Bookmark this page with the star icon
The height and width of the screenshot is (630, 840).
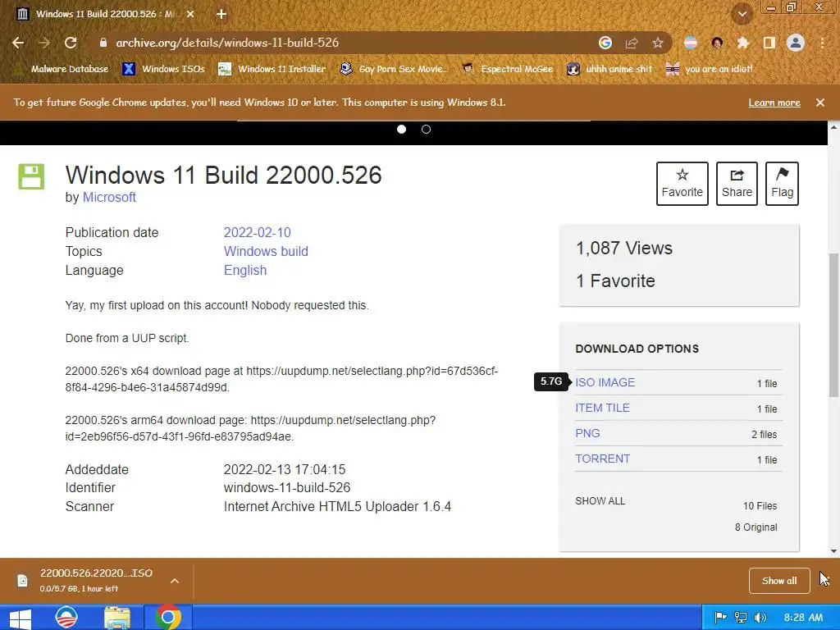(658, 43)
